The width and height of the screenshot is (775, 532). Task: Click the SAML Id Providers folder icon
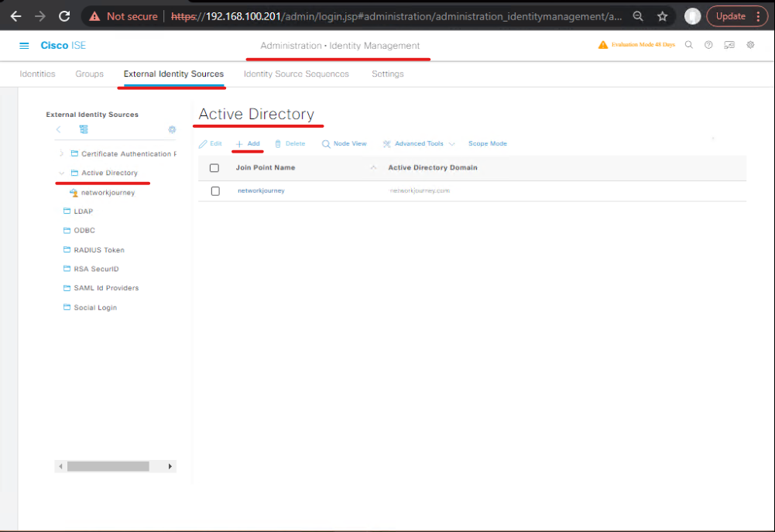[67, 288]
